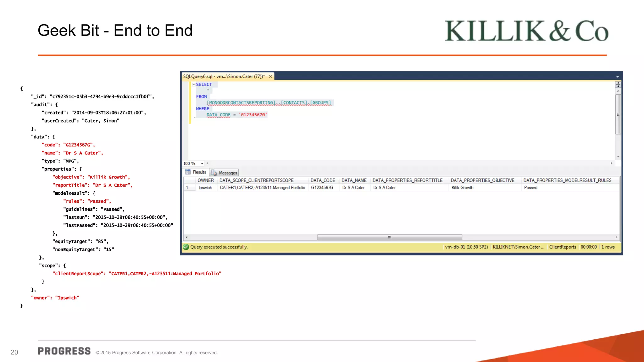Screen dimensions: 644x362
Task: Click the editor split-window handle icon
Action: click(618, 85)
